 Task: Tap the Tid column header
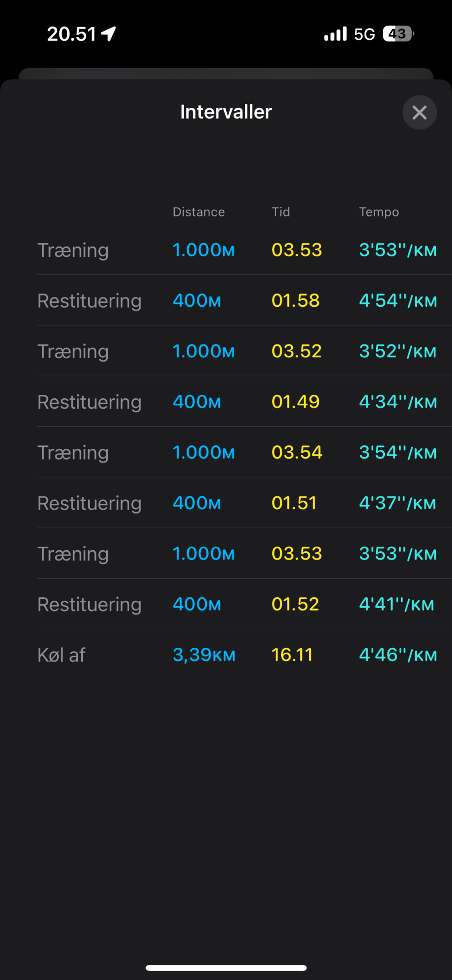pos(281,212)
